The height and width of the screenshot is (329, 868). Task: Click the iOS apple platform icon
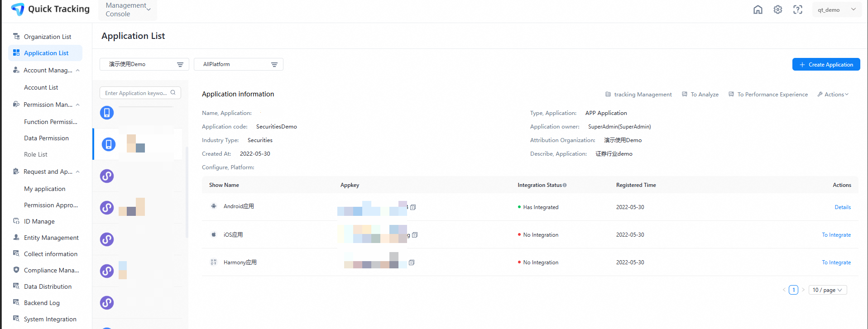tap(214, 234)
